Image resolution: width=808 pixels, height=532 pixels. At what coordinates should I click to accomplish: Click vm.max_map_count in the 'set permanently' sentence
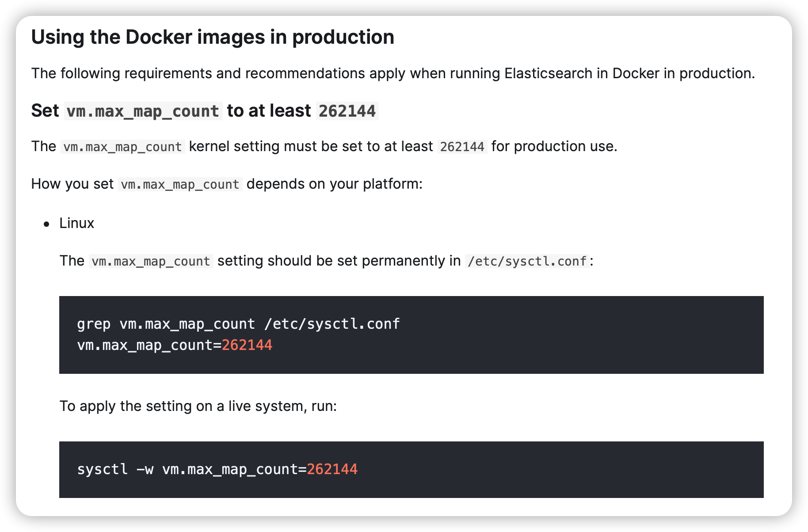click(151, 261)
